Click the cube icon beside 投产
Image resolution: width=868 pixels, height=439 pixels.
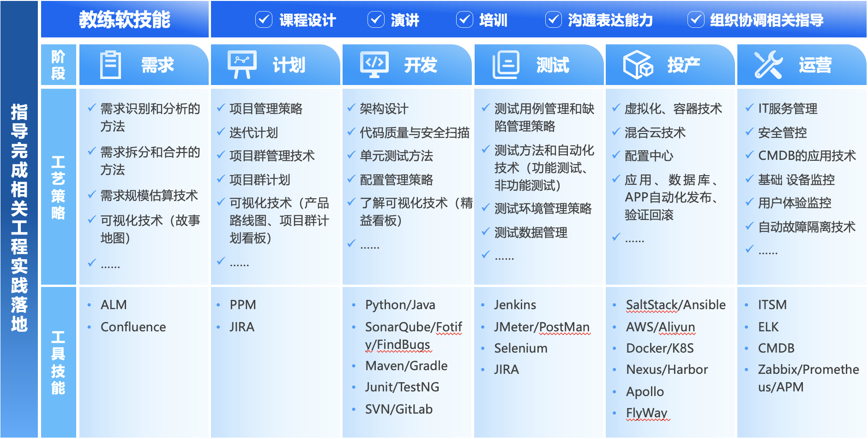pyautogui.click(x=638, y=65)
